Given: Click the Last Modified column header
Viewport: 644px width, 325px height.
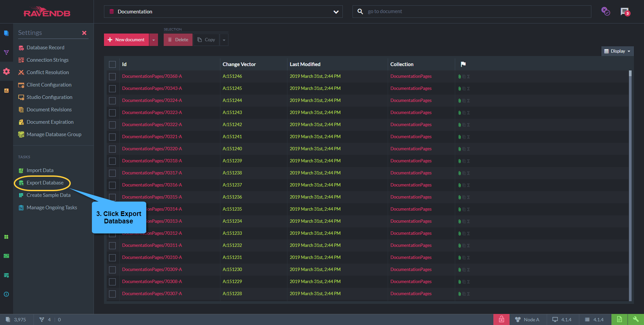Looking at the screenshot, I should pyautogui.click(x=305, y=64).
